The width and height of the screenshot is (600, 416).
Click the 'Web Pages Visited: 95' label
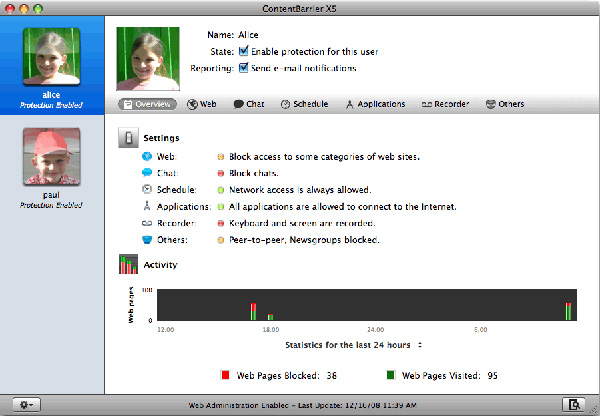pos(450,375)
